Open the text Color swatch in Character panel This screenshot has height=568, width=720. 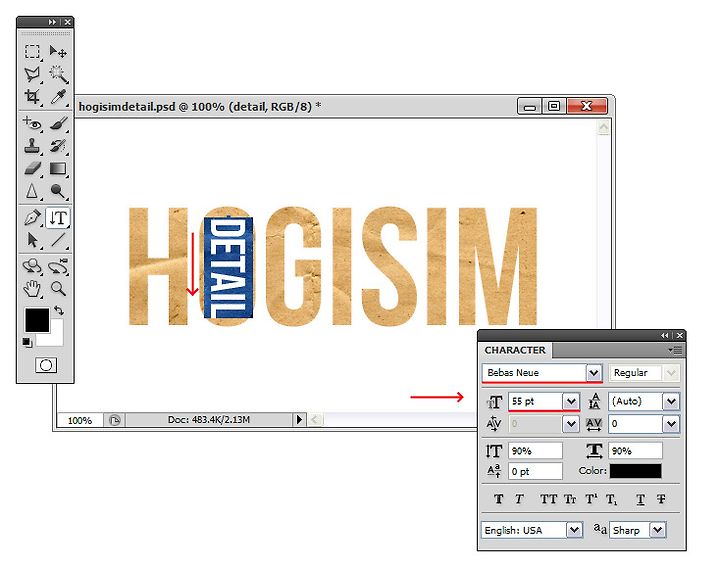coord(636,471)
